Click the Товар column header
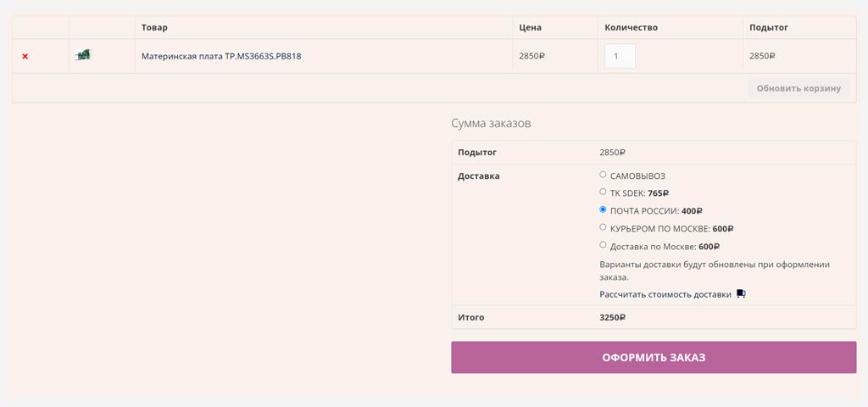The width and height of the screenshot is (868, 407). point(154,27)
